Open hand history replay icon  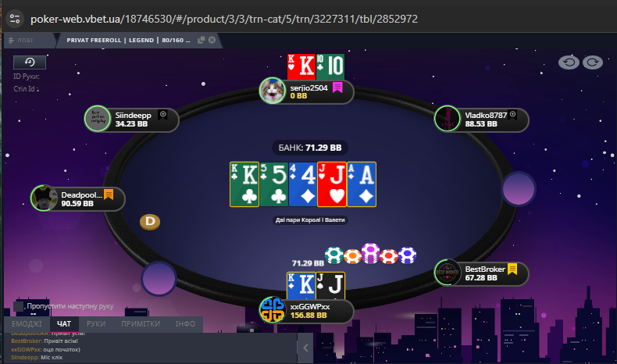pyautogui.click(x=30, y=62)
